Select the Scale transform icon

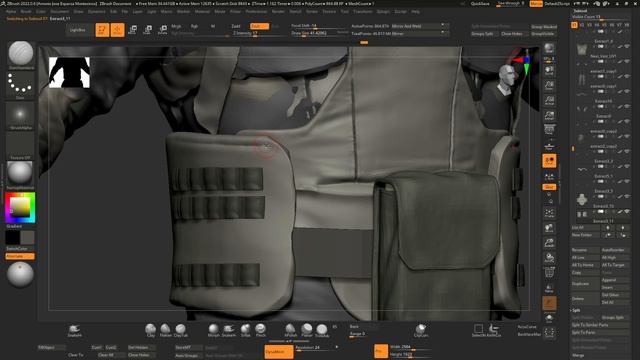coord(147,30)
